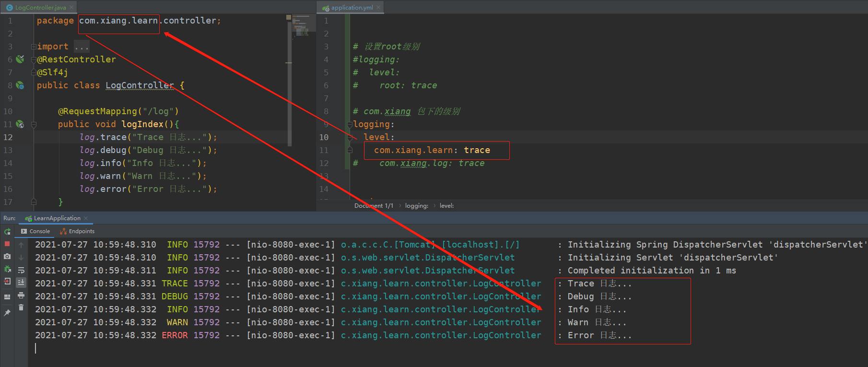This screenshot has height=367, width=868.
Task: Open the layout settings icon in Run panel
Action: click(x=7, y=297)
